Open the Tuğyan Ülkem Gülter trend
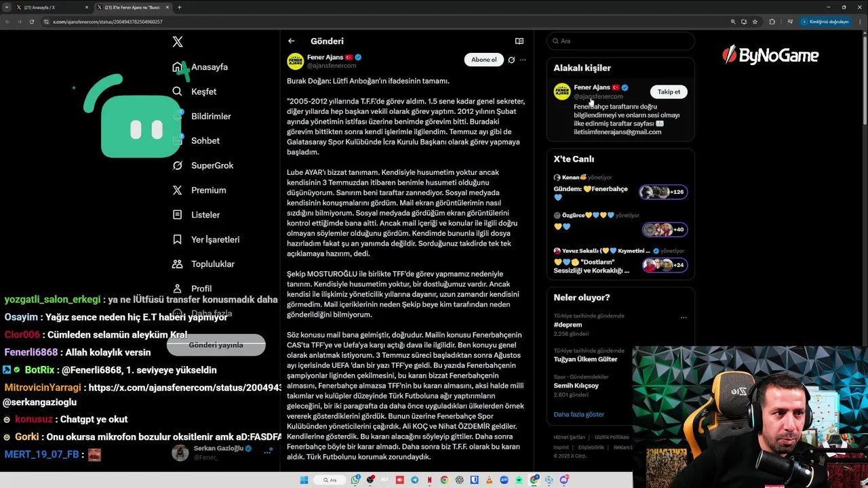Screen dimensions: 868x488 [x=585, y=359]
